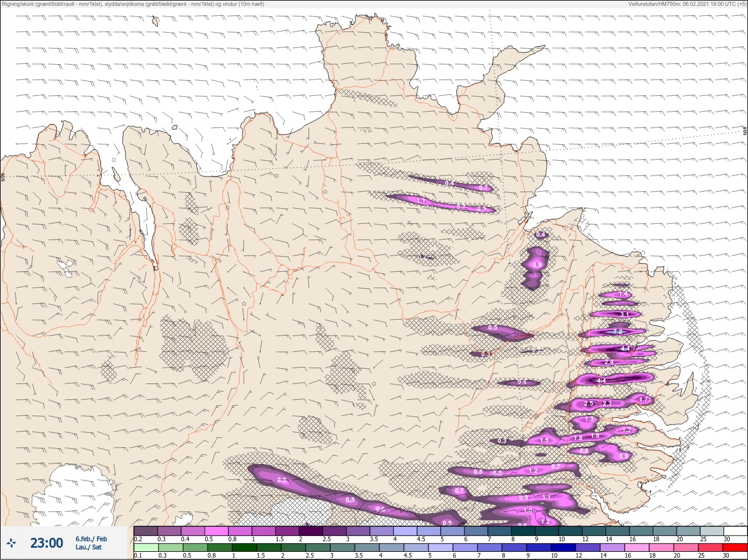Pick the red swatch above 30 in the bottom legend row
Image resolution: width=748 pixels, height=560 pixels.
(x=735, y=548)
